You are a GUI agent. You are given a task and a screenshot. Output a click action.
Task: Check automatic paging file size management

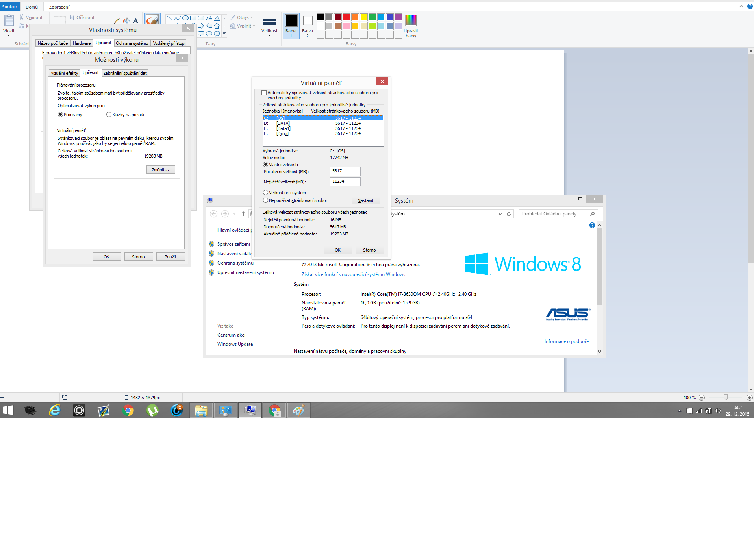pos(264,93)
